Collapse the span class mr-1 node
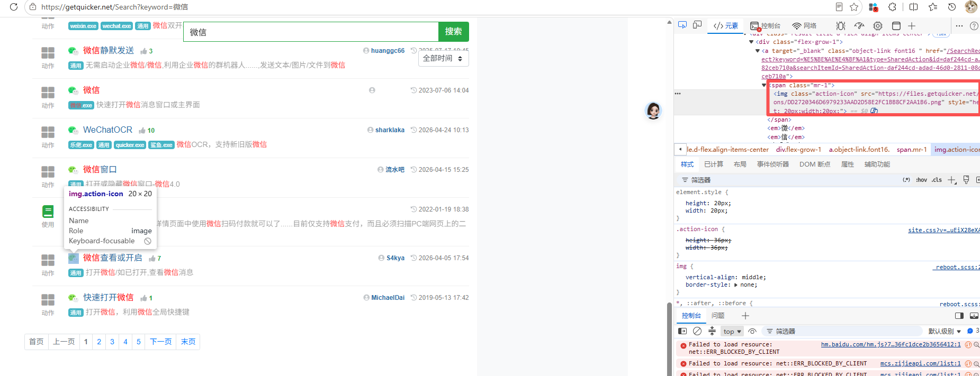The width and height of the screenshot is (980, 376). point(764,85)
